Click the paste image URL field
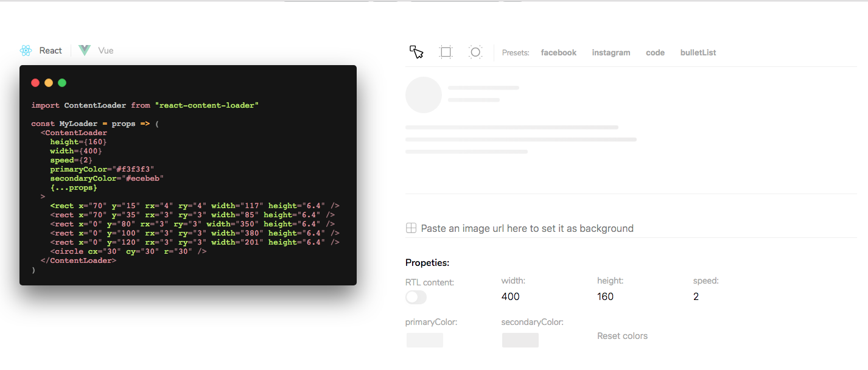 click(527, 228)
